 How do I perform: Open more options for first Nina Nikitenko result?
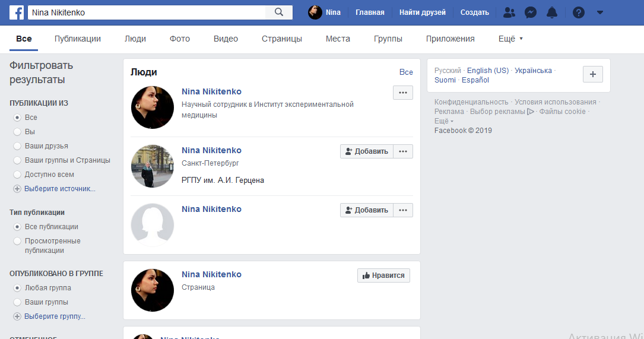403,93
